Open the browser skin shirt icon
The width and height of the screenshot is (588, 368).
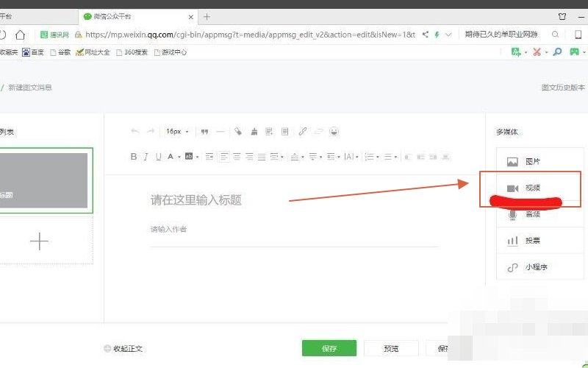pos(562,16)
